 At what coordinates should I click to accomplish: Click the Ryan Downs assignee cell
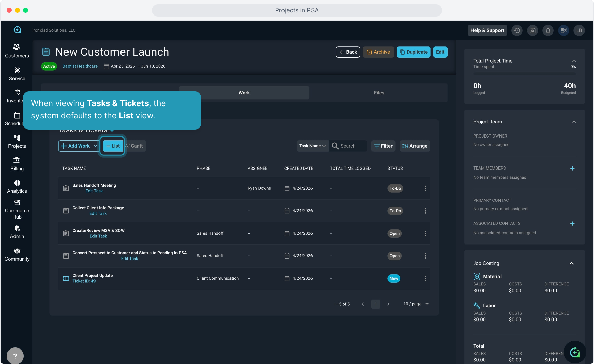[259, 188]
